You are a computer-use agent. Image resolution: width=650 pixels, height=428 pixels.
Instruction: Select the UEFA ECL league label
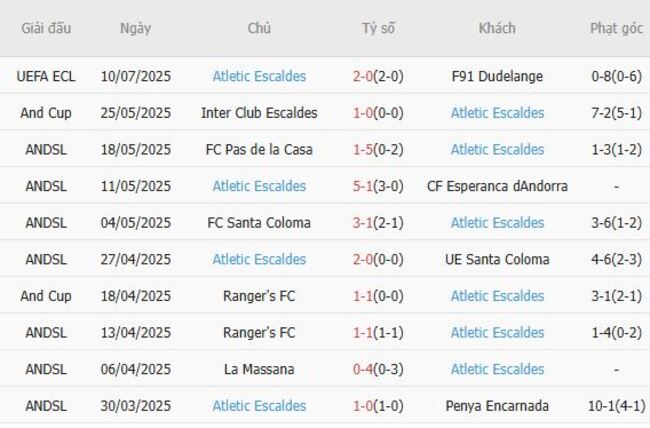pos(46,76)
